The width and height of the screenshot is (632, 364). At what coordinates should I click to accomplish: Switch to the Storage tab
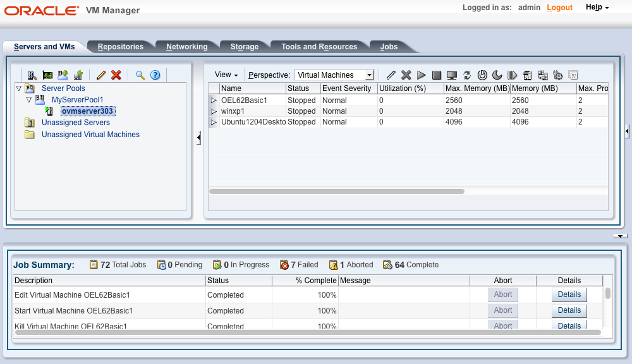point(245,47)
